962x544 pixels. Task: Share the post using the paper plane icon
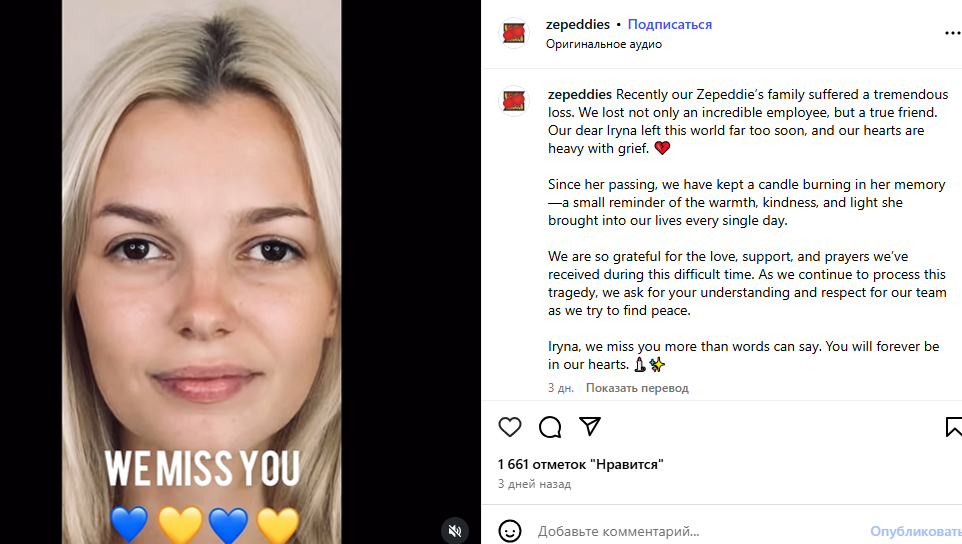click(x=590, y=426)
